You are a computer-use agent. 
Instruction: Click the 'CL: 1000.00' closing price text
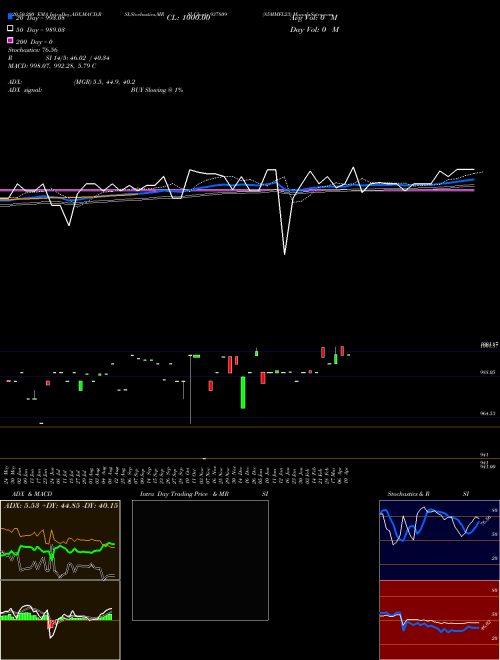[x=188, y=18]
